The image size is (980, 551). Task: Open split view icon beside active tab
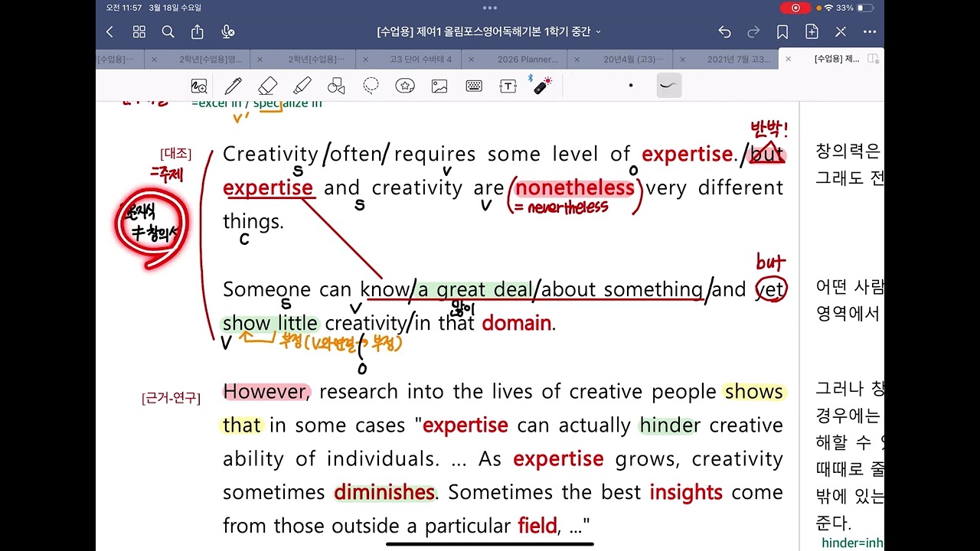[x=874, y=59]
